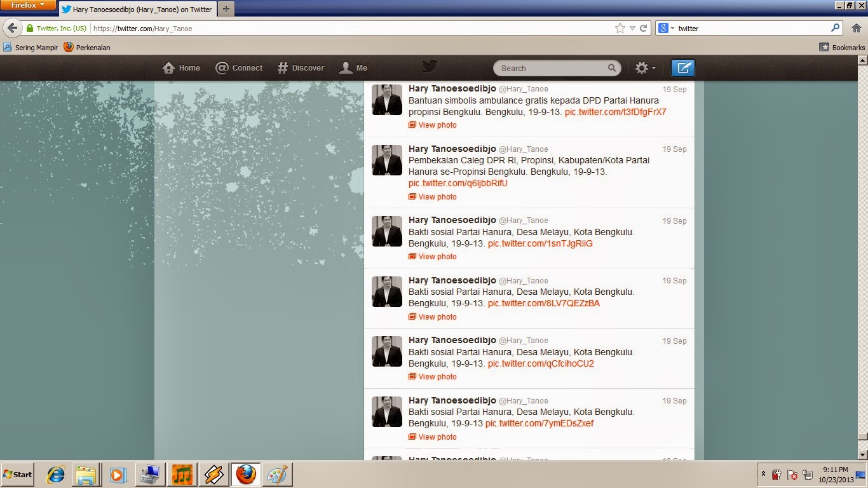Launch Internet Explorer from taskbar

pyautogui.click(x=56, y=475)
